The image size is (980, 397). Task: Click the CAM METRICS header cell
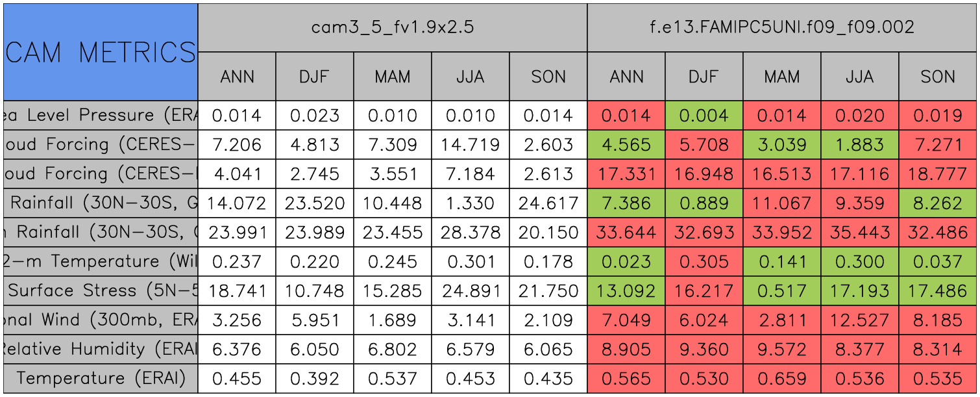pos(100,52)
